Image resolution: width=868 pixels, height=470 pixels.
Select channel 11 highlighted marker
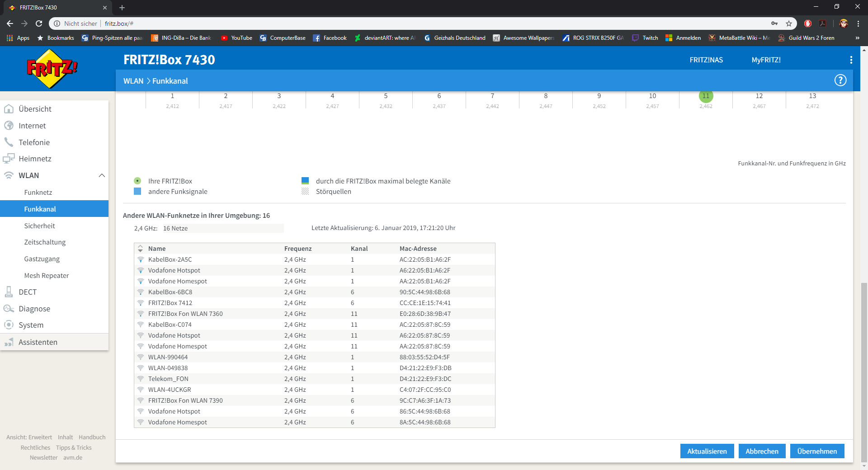706,96
